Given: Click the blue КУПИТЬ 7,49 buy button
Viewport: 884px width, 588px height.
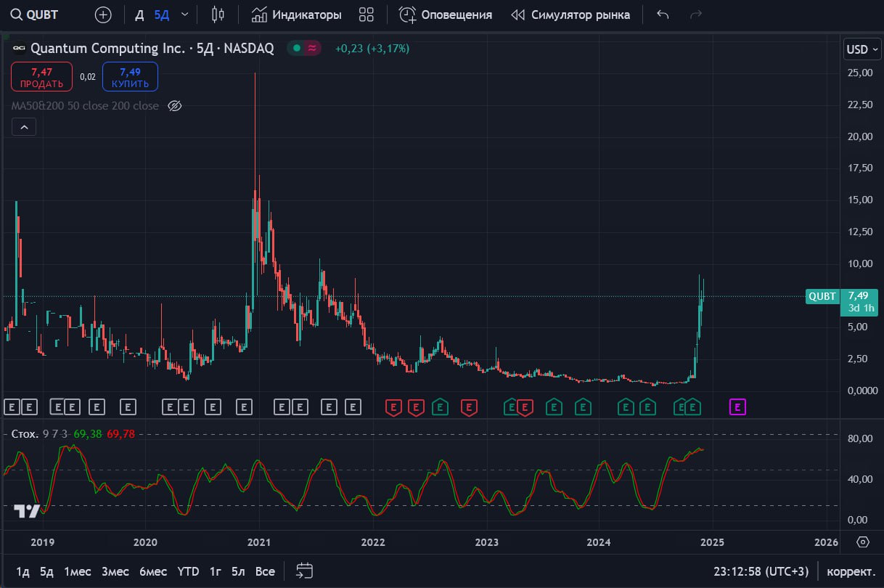Looking at the screenshot, I should 130,77.
